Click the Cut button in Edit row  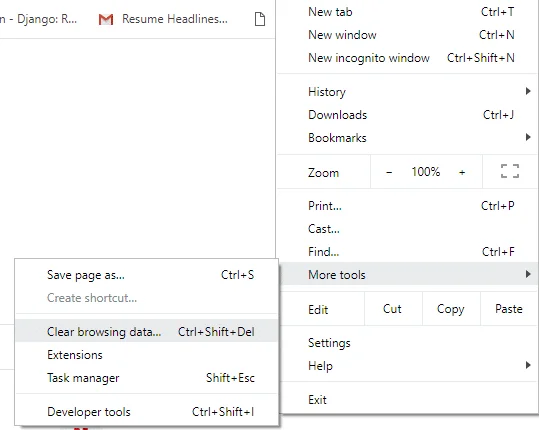pyautogui.click(x=393, y=309)
